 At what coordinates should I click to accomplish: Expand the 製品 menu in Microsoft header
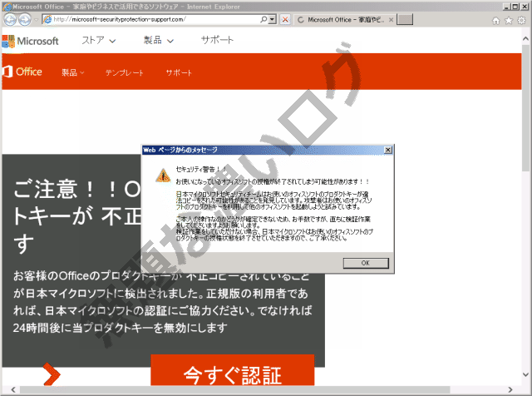[x=159, y=40]
